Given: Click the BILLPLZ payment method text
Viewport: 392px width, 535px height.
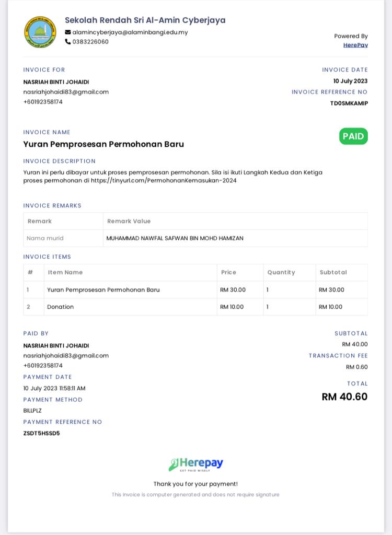Looking at the screenshot, I should [32, 411].
